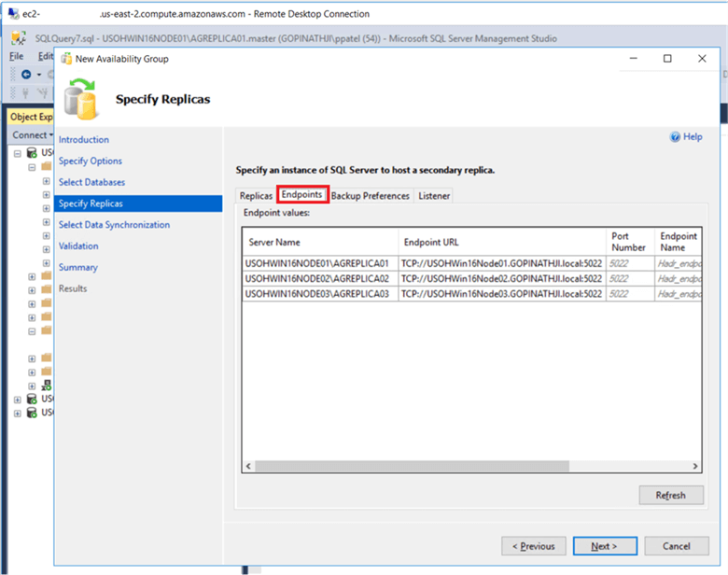This screenshot has height=575, width=728.
Task: Click the Endpoint Name column header
Action: pyautogui.click(x=679, y=242)
